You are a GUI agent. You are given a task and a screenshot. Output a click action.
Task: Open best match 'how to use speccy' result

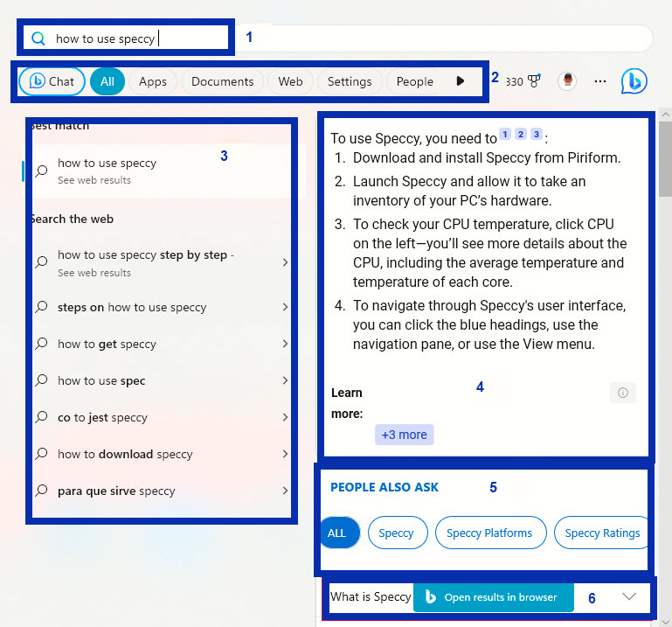click(x=163, y=171)
